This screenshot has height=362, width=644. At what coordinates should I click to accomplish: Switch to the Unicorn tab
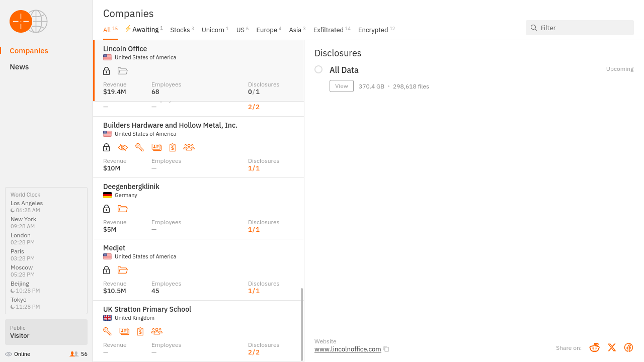[215, 30]
